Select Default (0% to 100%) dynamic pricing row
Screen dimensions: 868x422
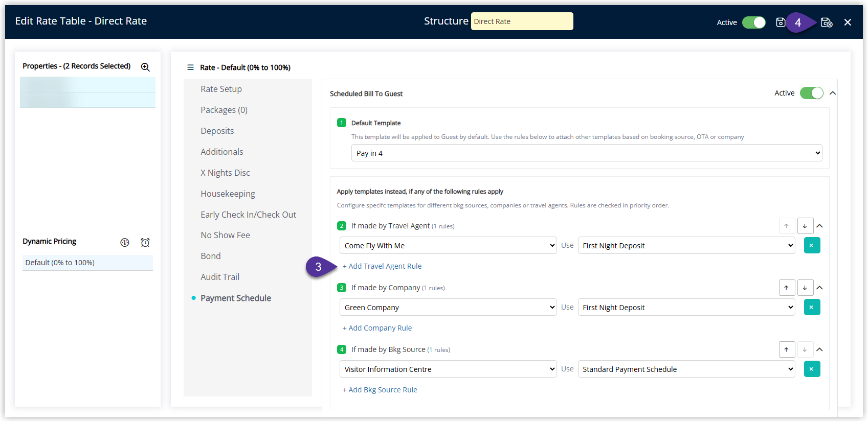tap(87, 263)
